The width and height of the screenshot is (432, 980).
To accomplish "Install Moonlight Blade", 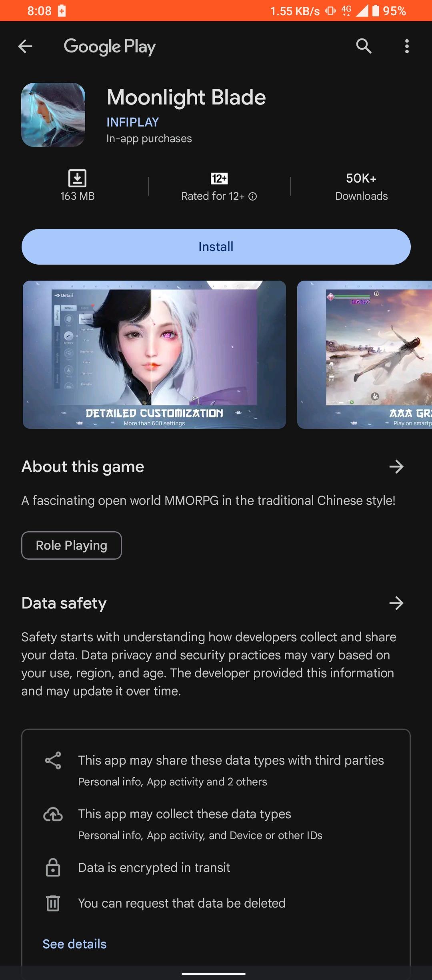I will [216, 247].
